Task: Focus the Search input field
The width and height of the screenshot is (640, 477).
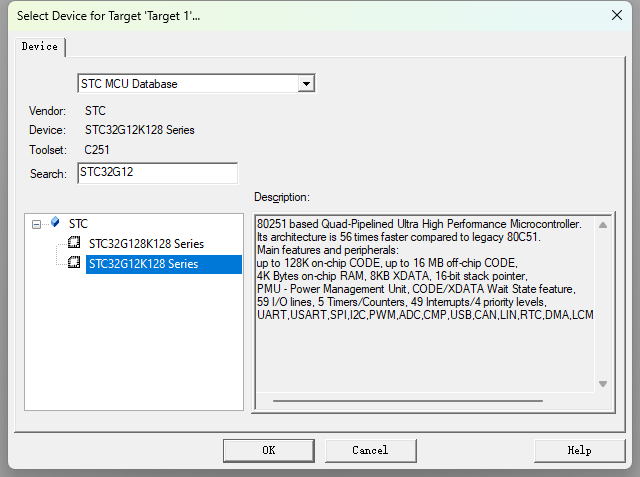Action: tap(158, 173)
